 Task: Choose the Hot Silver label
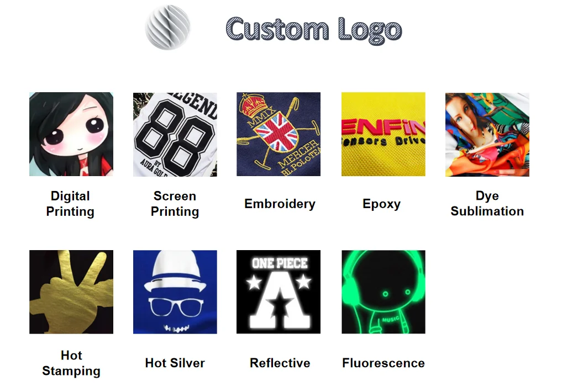[175, 363]
